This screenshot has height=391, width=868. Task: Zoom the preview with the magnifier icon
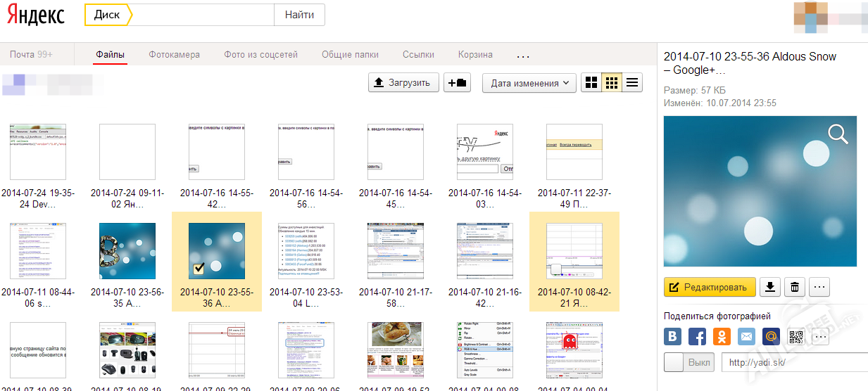pos(838,134)
